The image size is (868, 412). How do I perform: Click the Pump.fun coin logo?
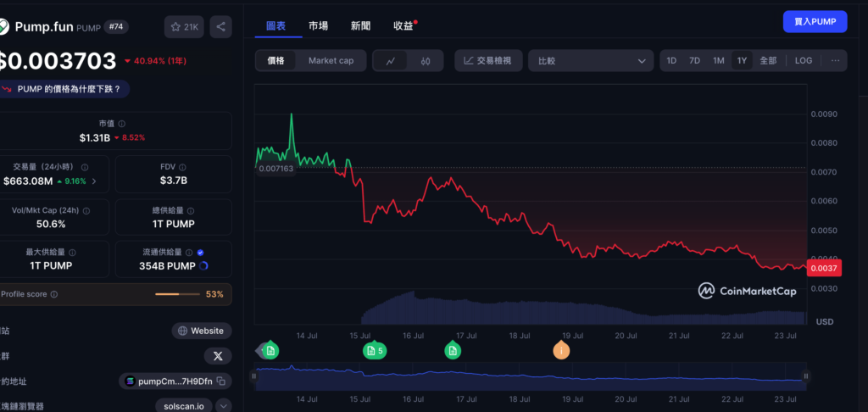pyautogui.click(x=3, y=26)
